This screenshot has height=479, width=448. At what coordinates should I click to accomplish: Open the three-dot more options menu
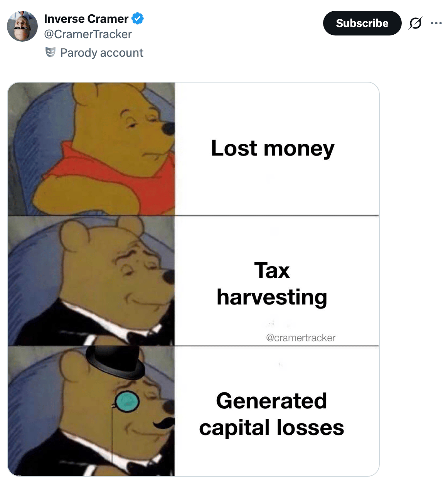[436, 23]
